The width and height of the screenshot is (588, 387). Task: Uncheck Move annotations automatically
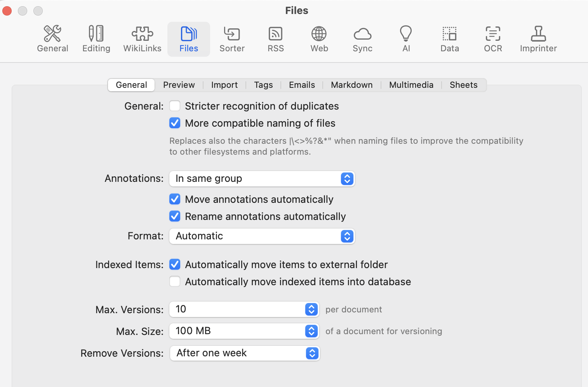point(175,199)
